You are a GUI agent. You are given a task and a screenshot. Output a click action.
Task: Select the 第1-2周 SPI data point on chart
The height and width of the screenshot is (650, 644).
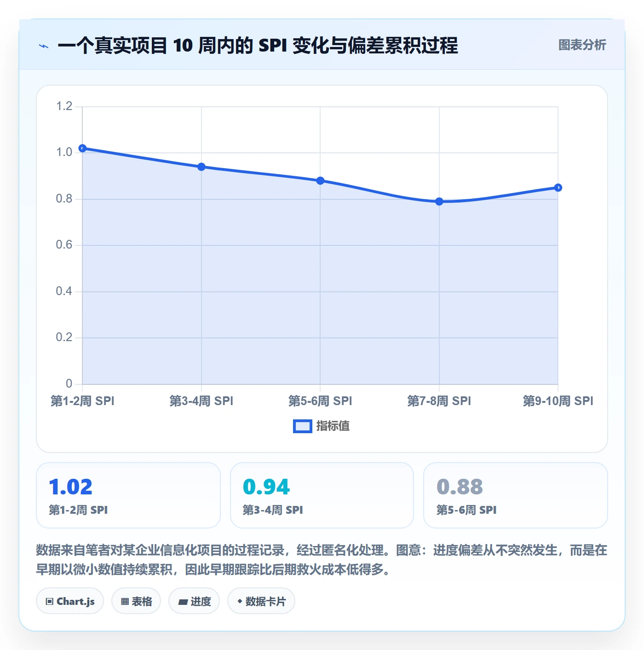tap(82, 148)
